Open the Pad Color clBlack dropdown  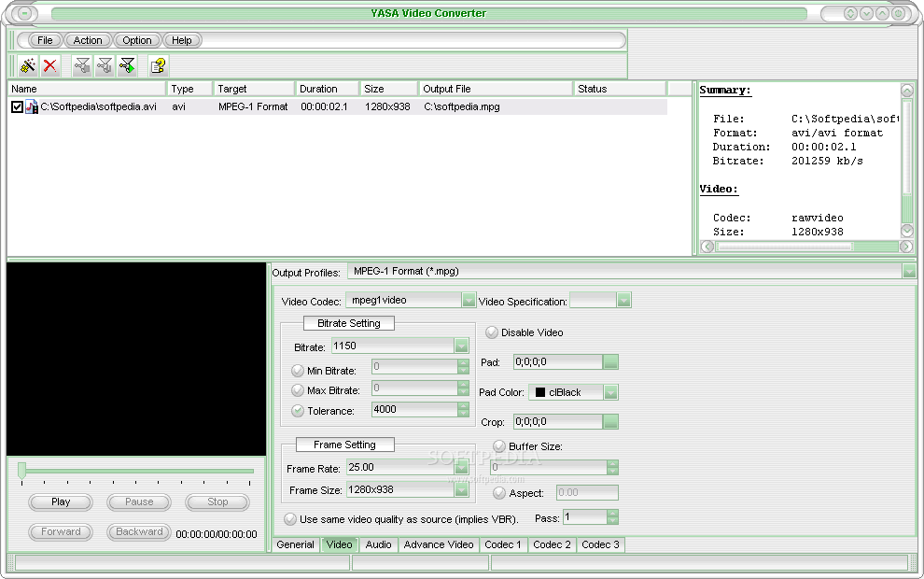coord(610,392)
